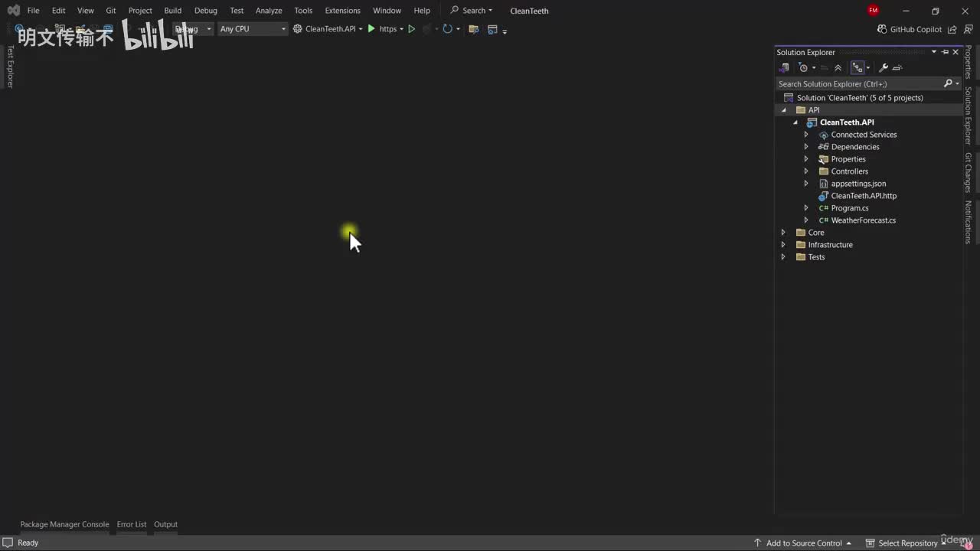Open Properties wrench icon in Solution Explorer
Image resolution: width=980 pixels, height=551 pixels.
coord(884,68)
